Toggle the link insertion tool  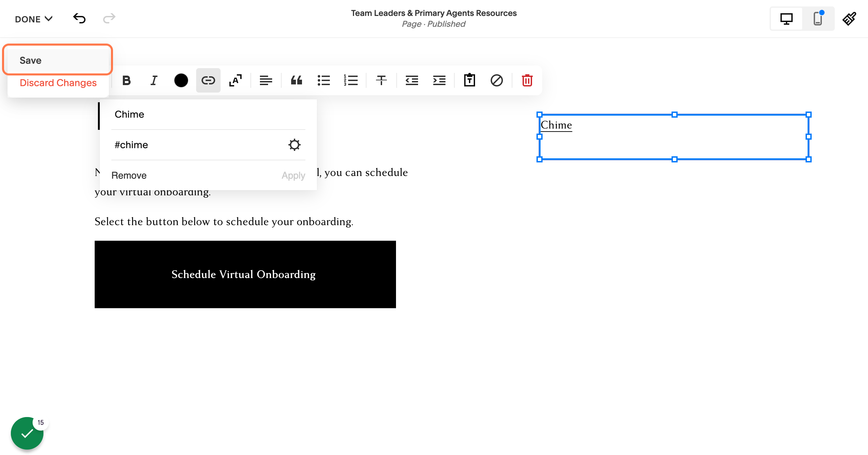pyautogui.click(x=208, y=80)
